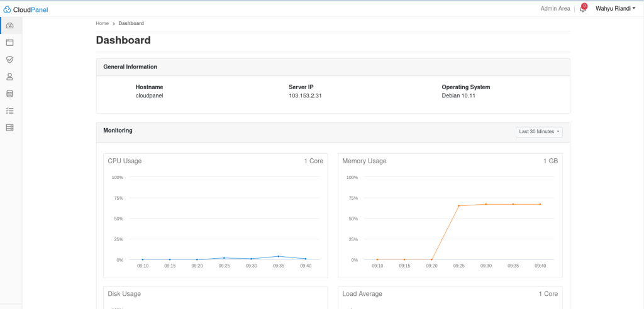Click the CloudPanel logo

(26, 9)
